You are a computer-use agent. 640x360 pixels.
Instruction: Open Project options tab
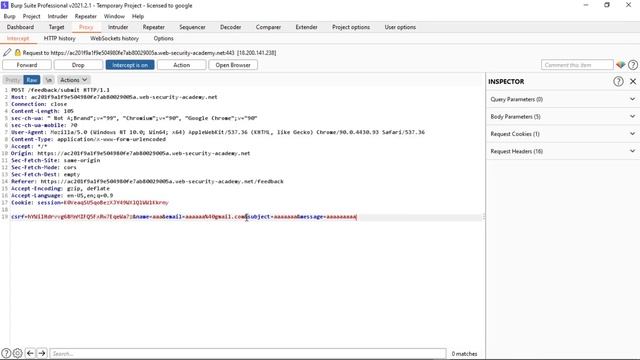351,27
